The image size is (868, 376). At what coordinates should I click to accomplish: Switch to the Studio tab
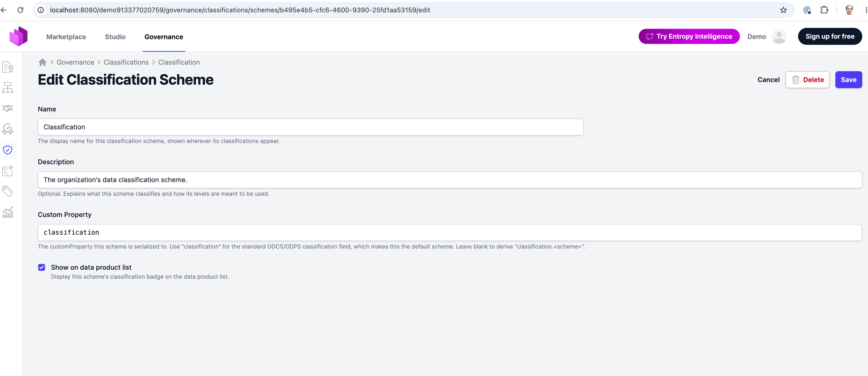click(x=115, y=37)
